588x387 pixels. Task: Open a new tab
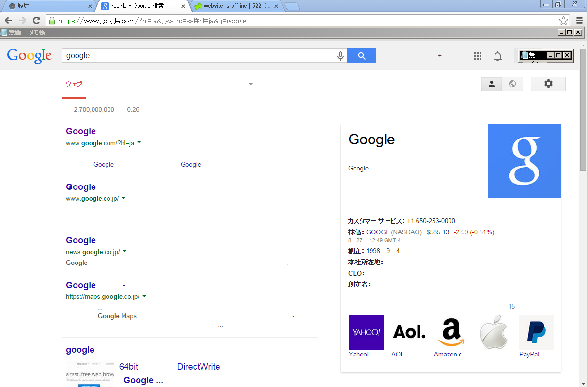(292, 6)
